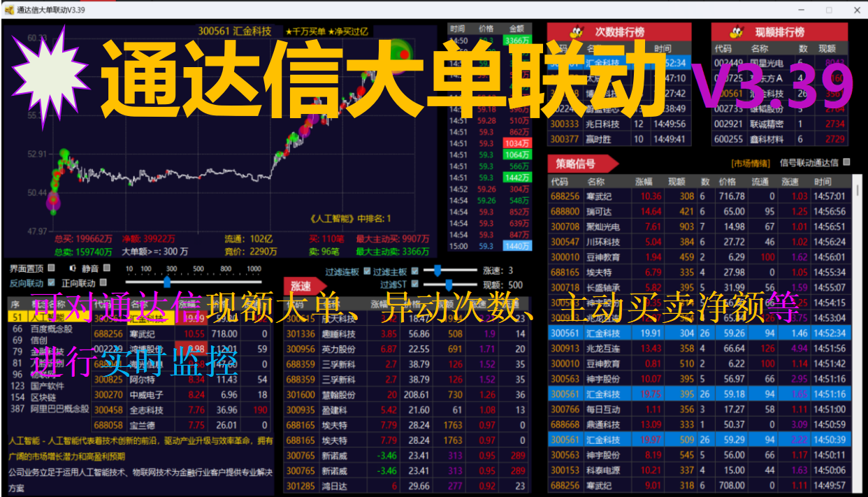This screenshot has width=868, height=497.
Task: Click the 现额排行榜 panel header
Action: [779, 32]
